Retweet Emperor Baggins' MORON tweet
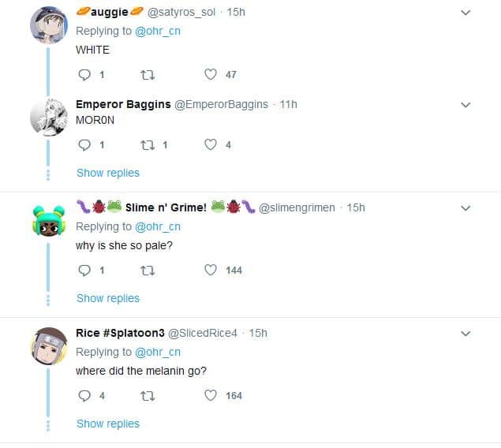501x448 pixels. pos(147,145)
